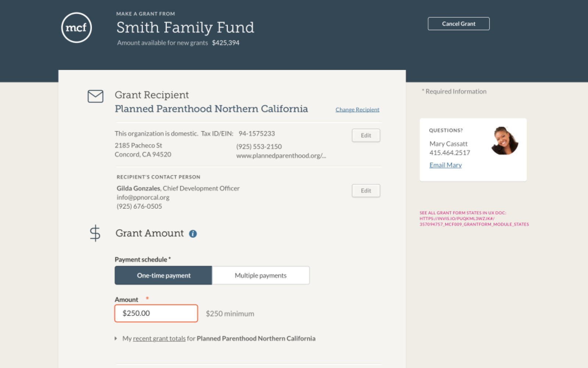The image size is (588, 368).
Task: Open the Grant Amount info tooltip icon
Action: tap(193, 234)
